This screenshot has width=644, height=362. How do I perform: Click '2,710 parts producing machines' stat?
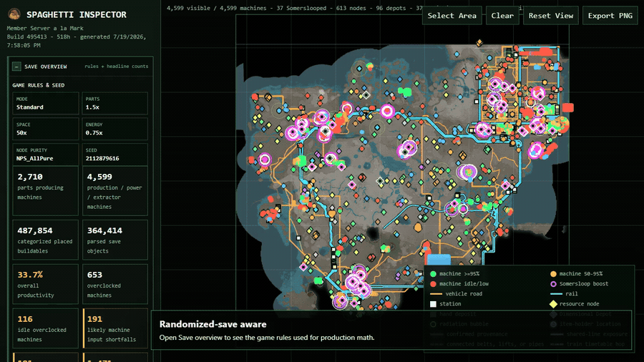click(x=45, y=191)
